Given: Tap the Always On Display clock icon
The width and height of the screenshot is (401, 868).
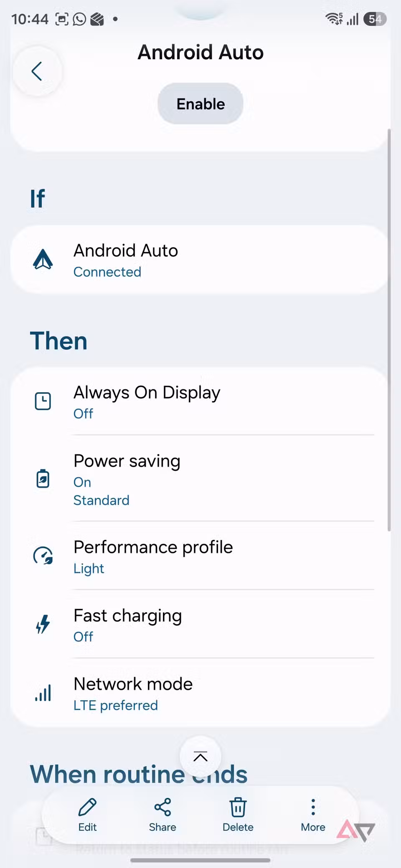Looking at the screenshot, I should click(43, 401).
